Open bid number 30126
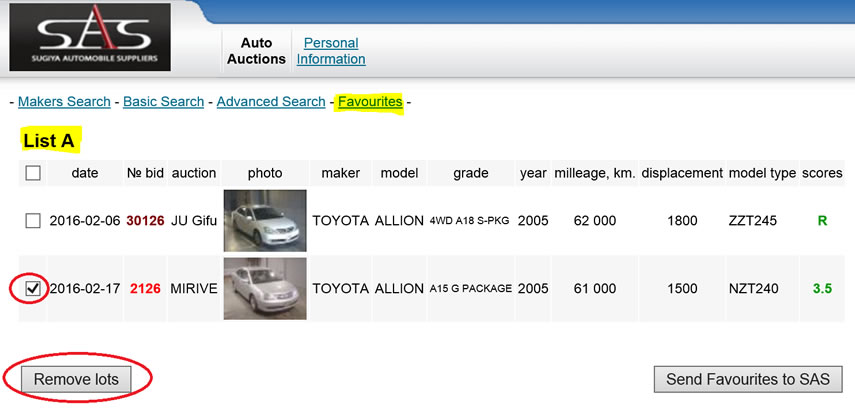Image resolution: width=855 pixels, height=416 pixels. tap(145, 220)
